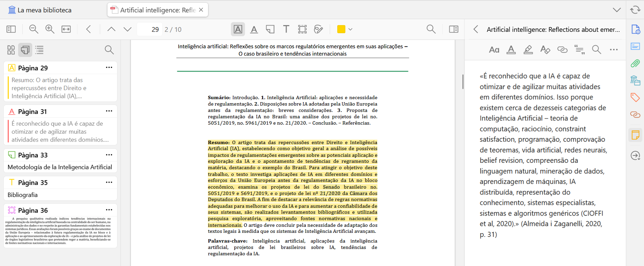This screenshot has width=644, height=266.
Task: Toggle the right context pane
Action: pyautogui.click(x=454, y=29)
